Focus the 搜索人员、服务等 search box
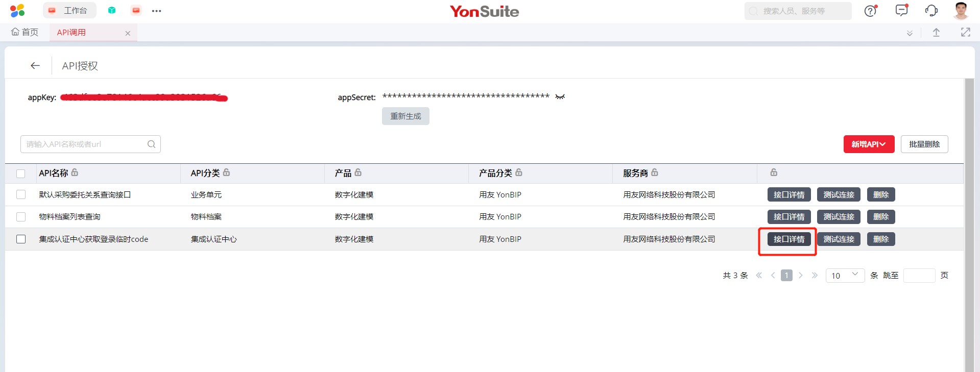Image resolution: width=980 pixels, height=372 pixels. pyautogui.click(x=798, y=11)
